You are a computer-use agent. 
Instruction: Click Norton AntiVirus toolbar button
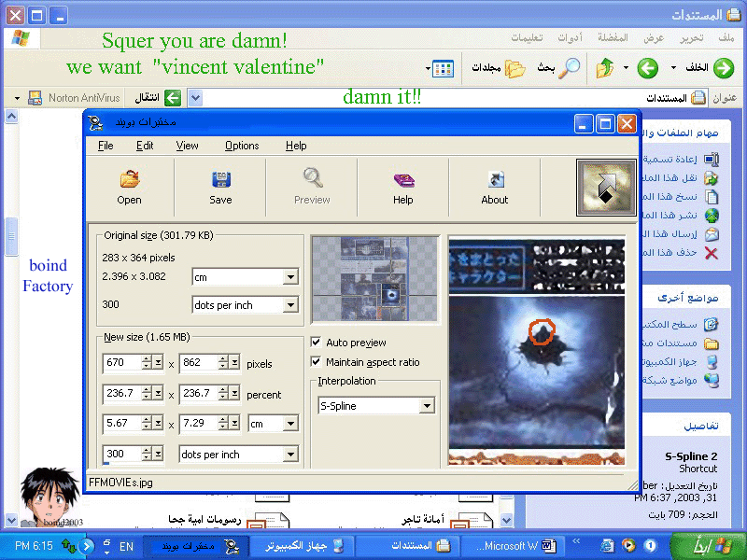click(75, 98)
